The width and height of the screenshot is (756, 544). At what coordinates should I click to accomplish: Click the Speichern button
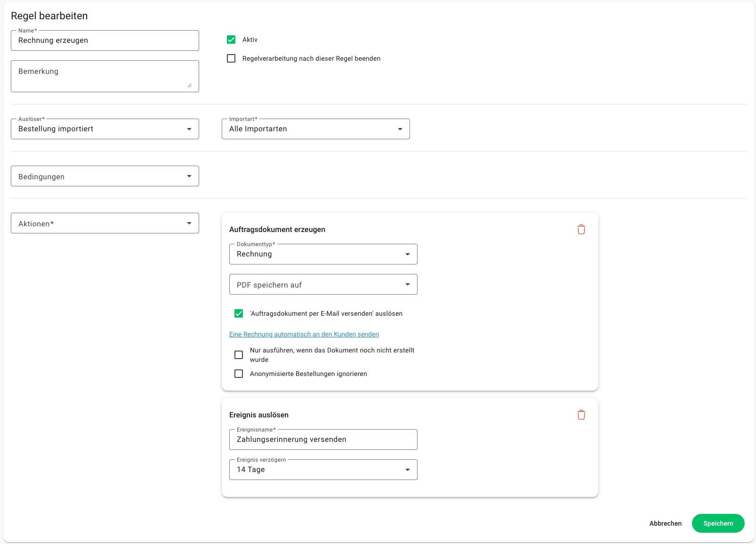tap(718, 523)
